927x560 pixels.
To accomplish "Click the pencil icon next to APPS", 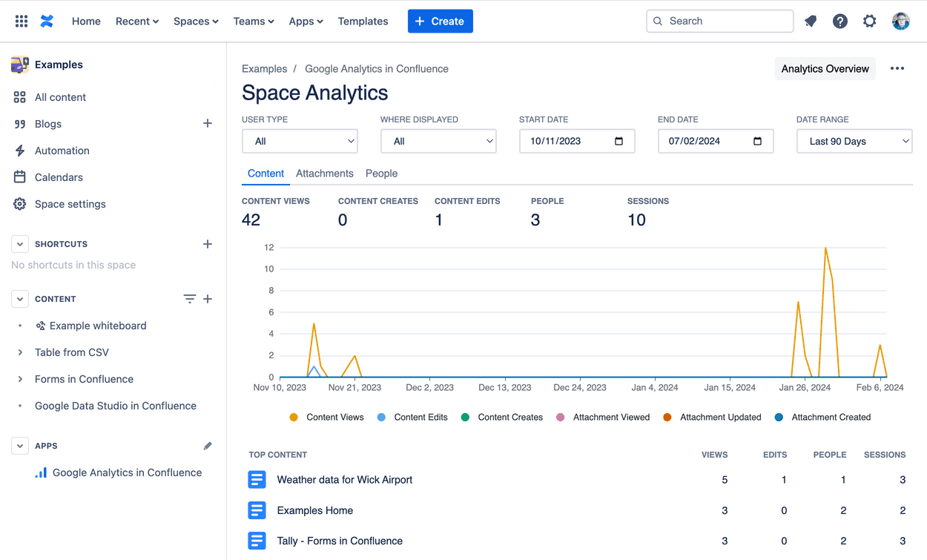I will (x=208, y=445).
